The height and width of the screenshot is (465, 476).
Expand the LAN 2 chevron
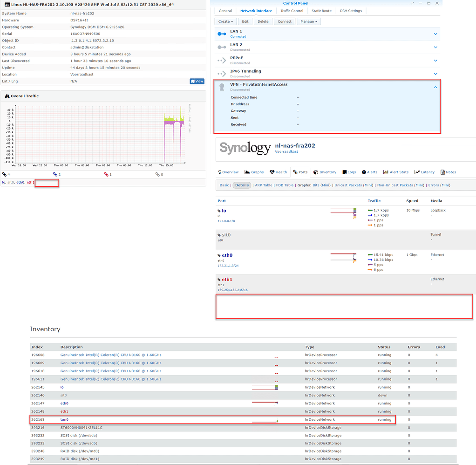coord(435,47)
